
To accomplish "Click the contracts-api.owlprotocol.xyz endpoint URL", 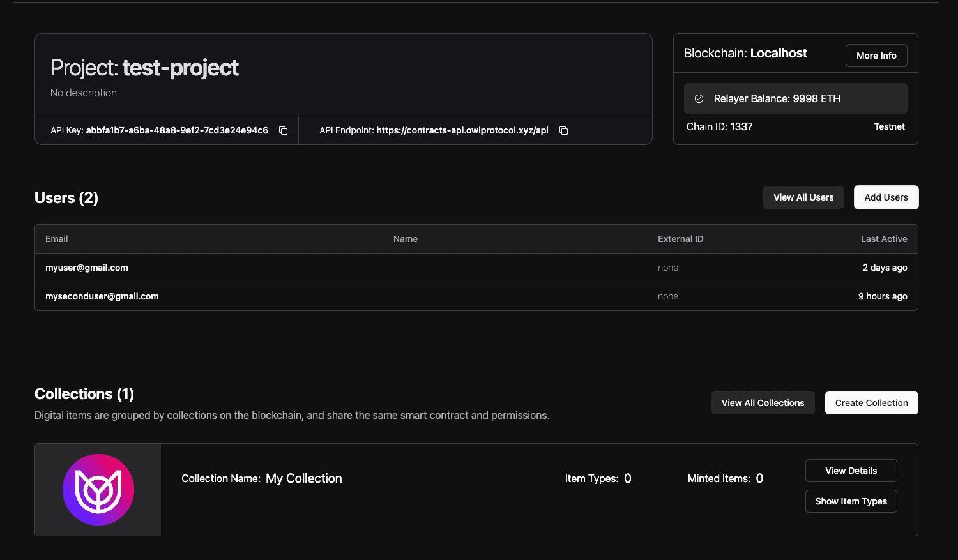I will pos(462,130).
